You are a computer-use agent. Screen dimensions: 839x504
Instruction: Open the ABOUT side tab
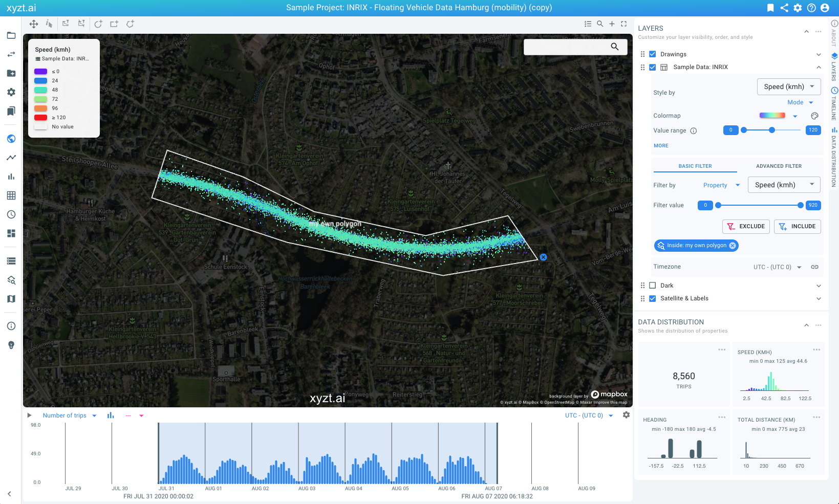coord(834,34)
